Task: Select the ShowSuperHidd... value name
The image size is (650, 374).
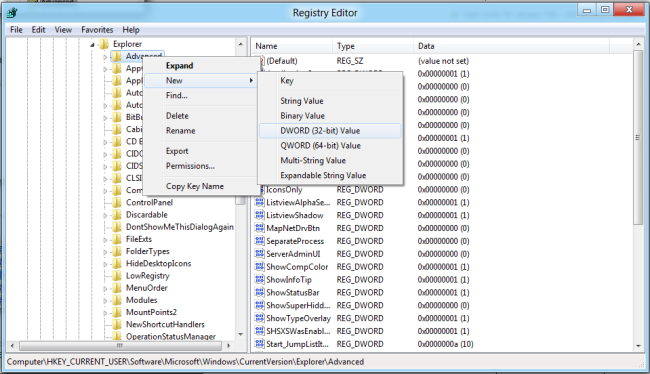Action: [x=298, y=305]
